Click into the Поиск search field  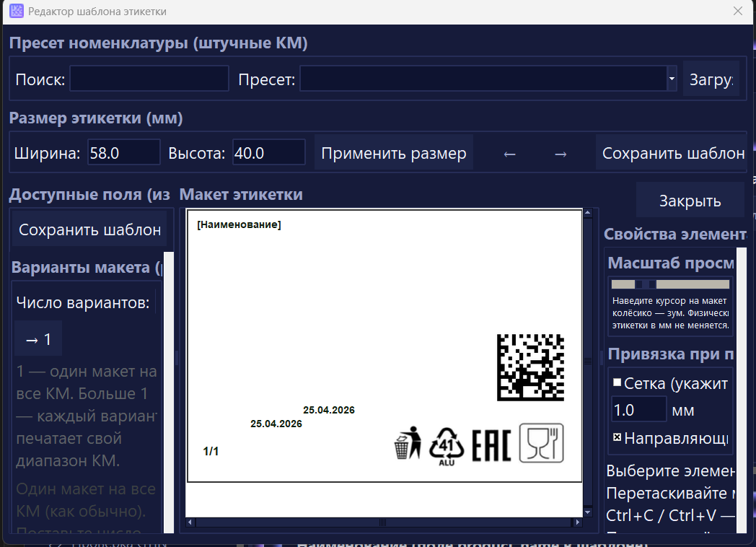(x=149, y=79)
